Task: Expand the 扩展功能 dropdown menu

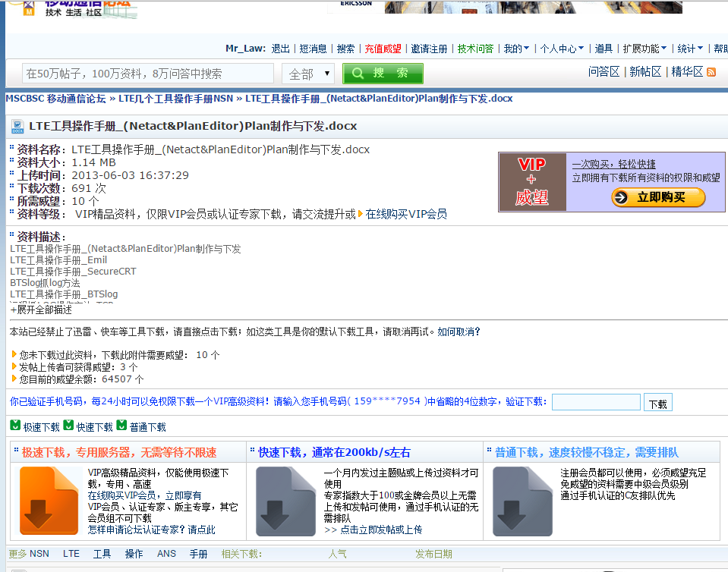Action: point(644,49)
